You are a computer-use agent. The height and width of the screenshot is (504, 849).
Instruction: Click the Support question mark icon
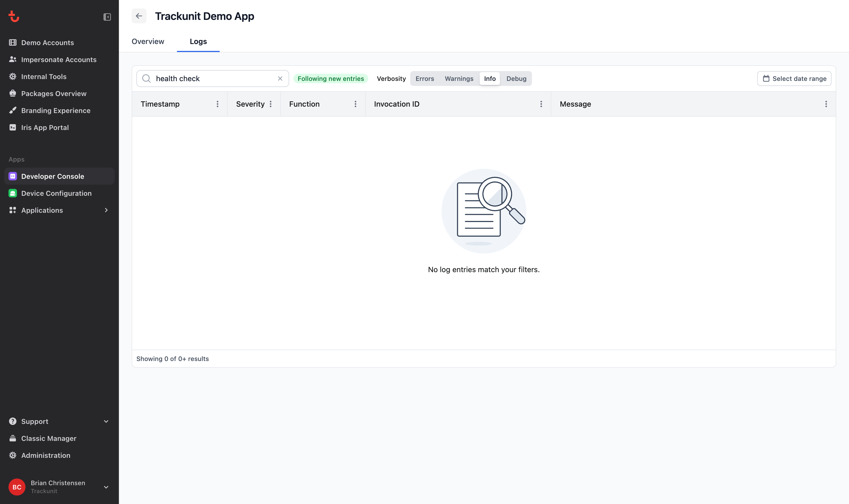coord(12,421)
